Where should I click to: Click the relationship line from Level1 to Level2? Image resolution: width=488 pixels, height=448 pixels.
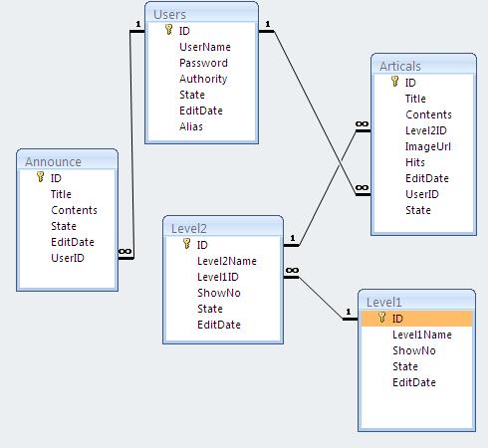coord(321,298)
